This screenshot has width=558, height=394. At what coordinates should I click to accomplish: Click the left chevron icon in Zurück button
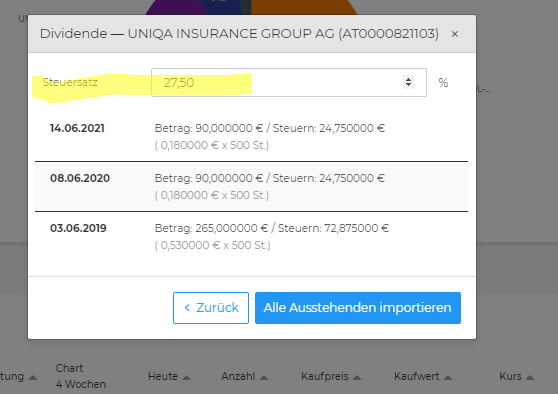point(187,308)
